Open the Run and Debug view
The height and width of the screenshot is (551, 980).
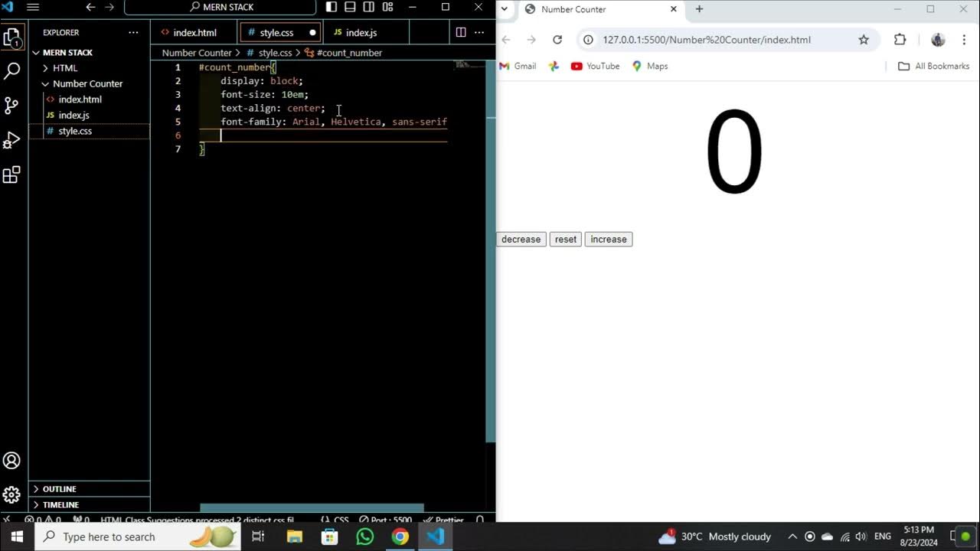point(11,140)
